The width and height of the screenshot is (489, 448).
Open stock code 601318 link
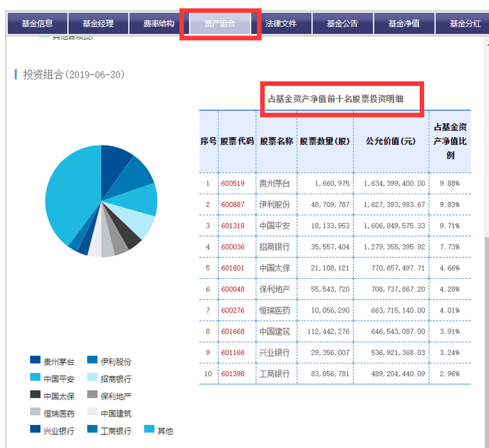pyautogui.click(x=233, y=226)
